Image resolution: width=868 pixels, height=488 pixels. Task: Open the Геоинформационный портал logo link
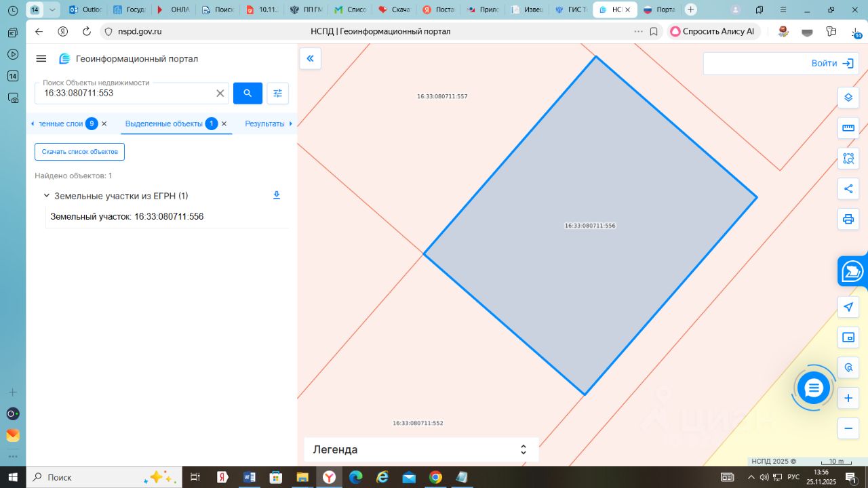click(x=129, y=59)
